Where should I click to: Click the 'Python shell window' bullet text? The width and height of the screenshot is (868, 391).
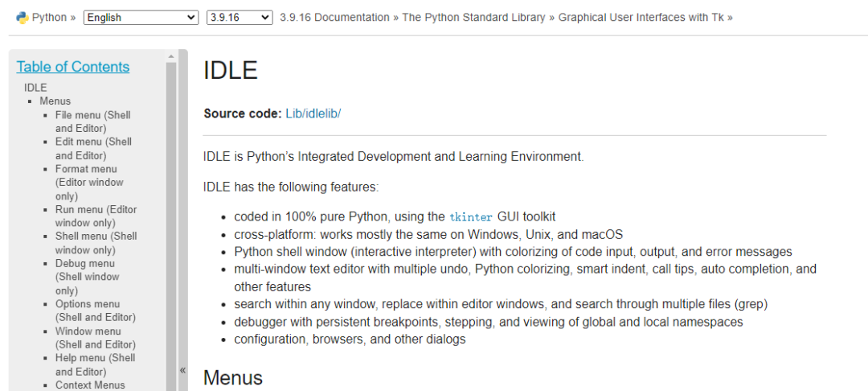(x=513, y=252)
